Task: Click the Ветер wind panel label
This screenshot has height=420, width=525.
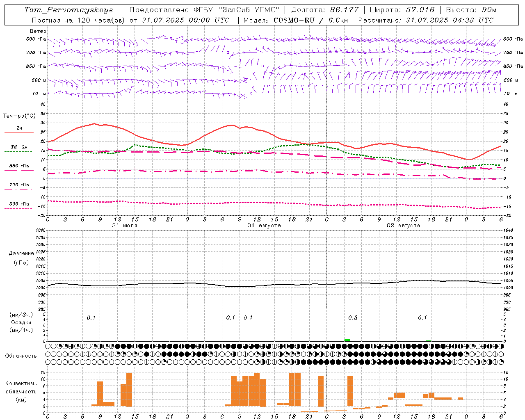Action: click(x=38, y=31)
